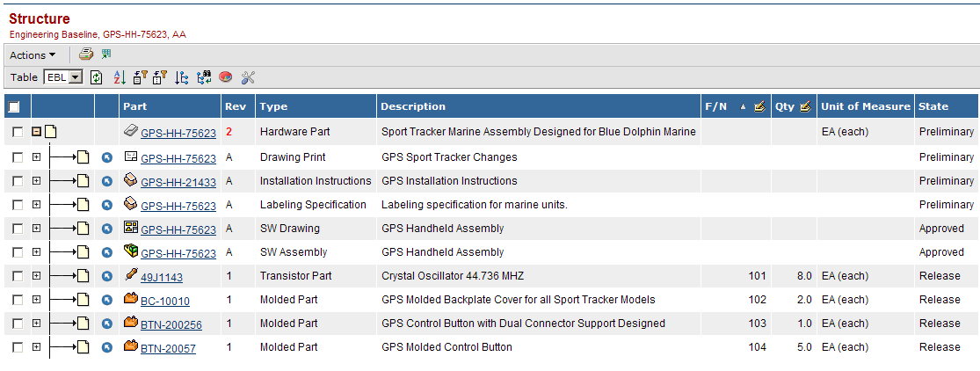This screenshot has width=980, height=371.
Task: Click the wrench and screwdriver tools icon
Action: click(247, 77)
